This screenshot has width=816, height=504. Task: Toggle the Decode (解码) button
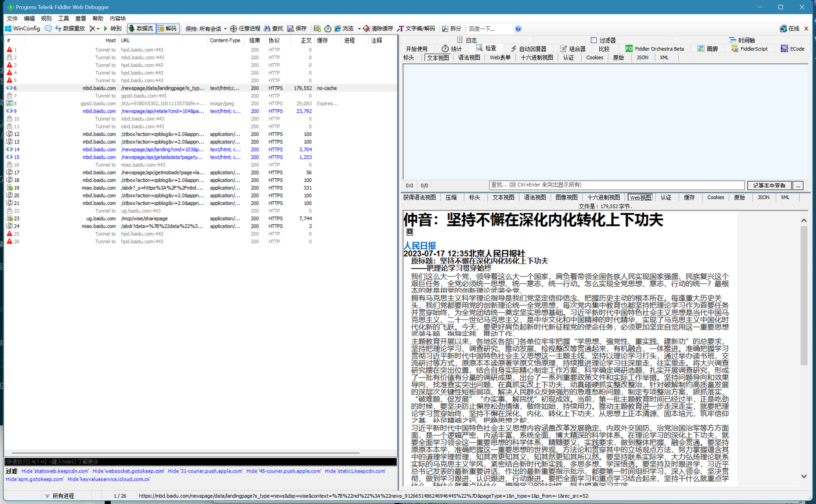167,28
